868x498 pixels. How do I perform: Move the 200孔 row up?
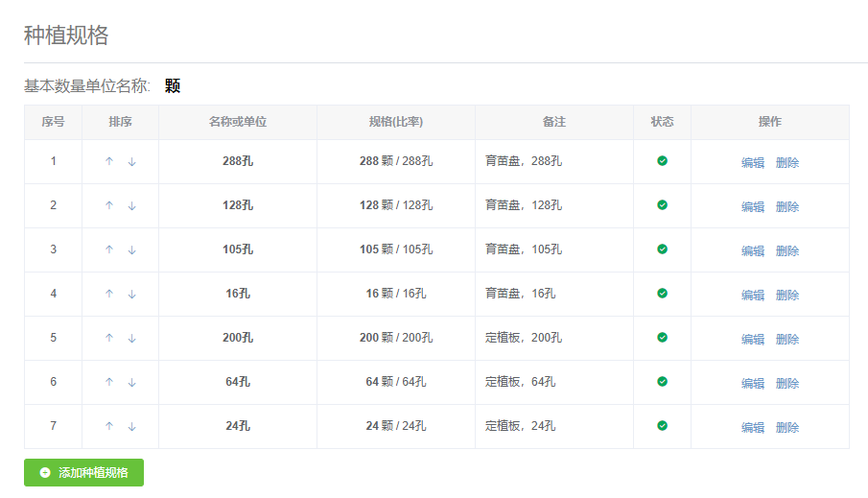pyautogui.click(x=109, y=338)
